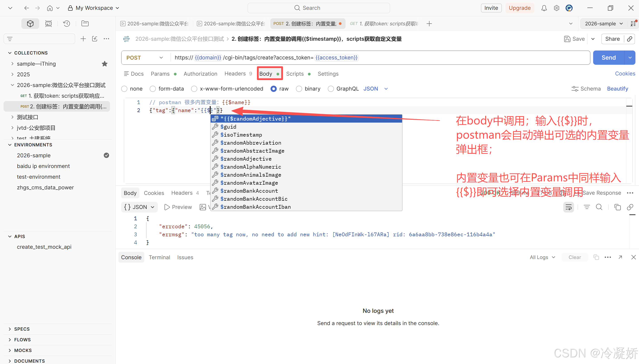Image resolution: width=639 pixels, height=364 pixels.
Task: Copy the response body
Action: (x=617, y=207)
